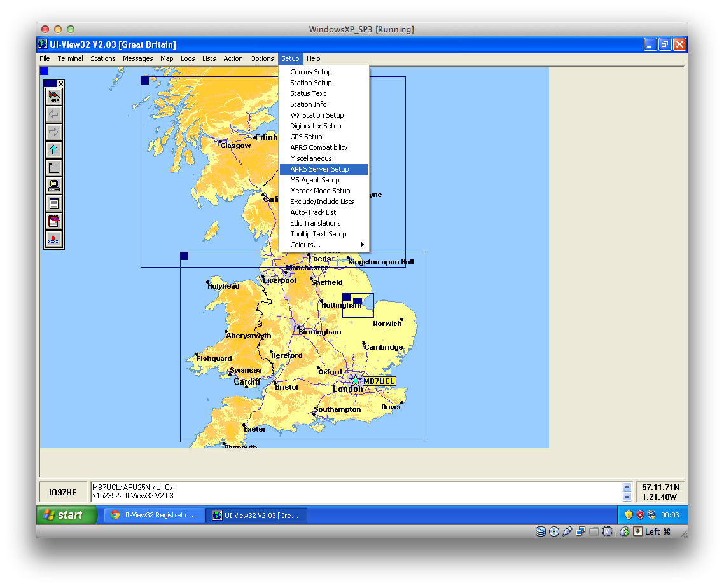Open the Terminal menu

tap(70, 58)
